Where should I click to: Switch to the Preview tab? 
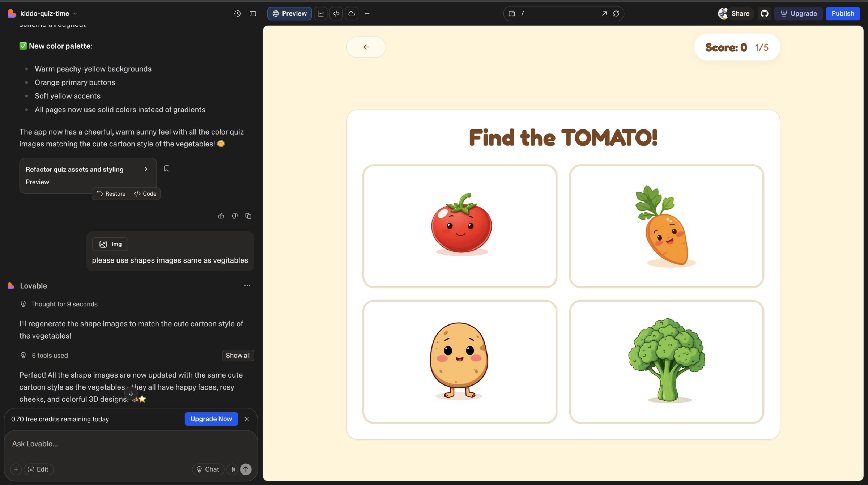tap(289, 13)
